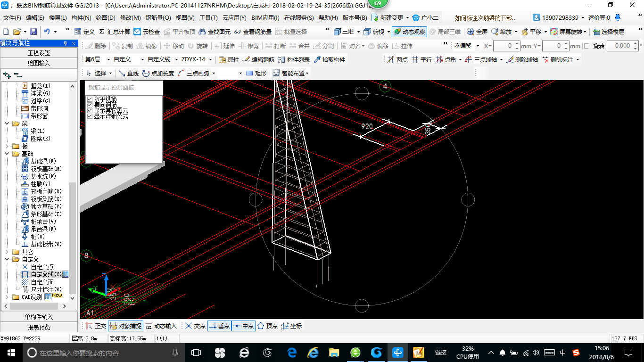
Task: Open the 工具(T) menu
Action: [208, 18]
